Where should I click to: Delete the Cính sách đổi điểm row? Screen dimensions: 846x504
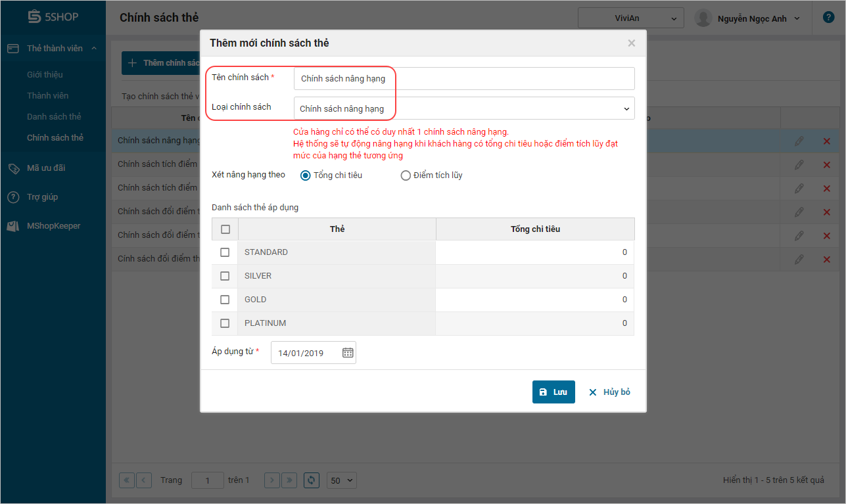click(x=827, y=260)
